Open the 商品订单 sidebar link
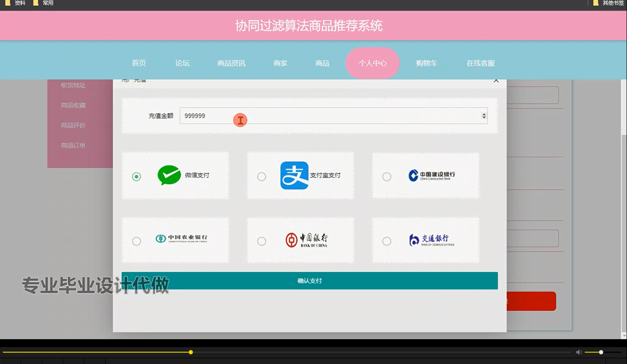 tap(72, 145)
